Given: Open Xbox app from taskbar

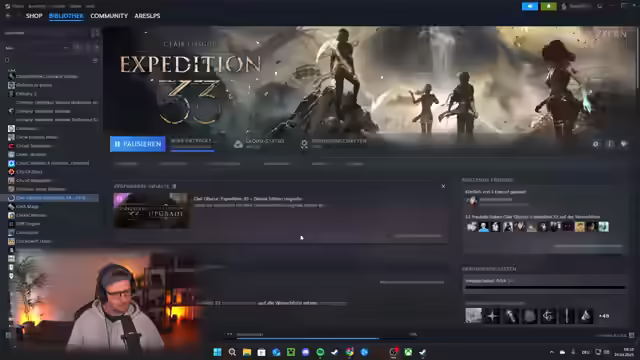Looking at the screenshot, I should pos(408,352).
